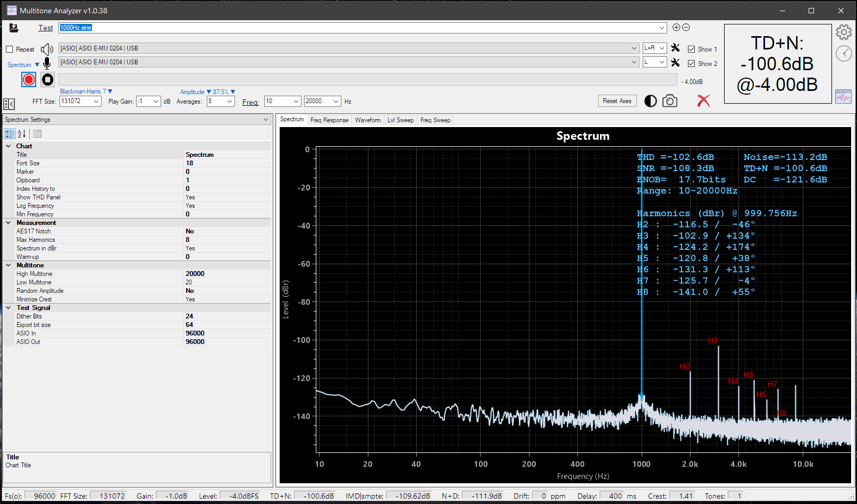Image resolution: width=857 pixels, height=504 pixels.
Task: Open settings with the gear icon
Action: coord(844,32)
